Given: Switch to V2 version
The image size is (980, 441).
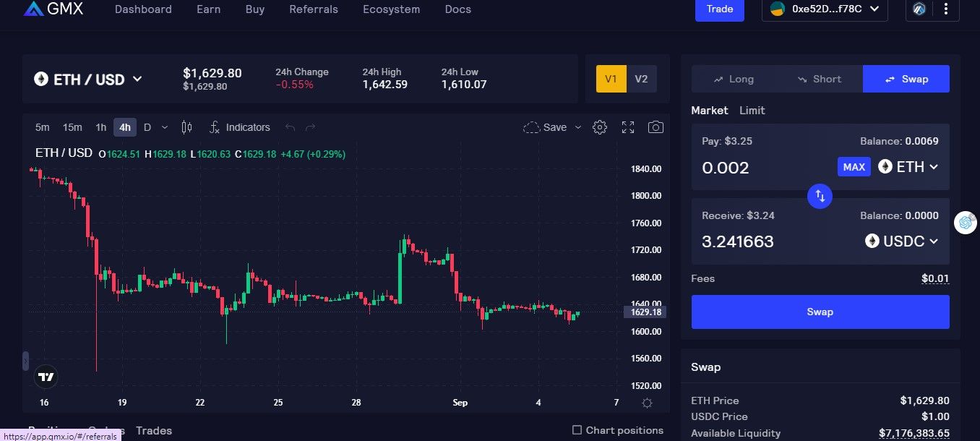Looking at the screenshot, I should coord(641,79).
